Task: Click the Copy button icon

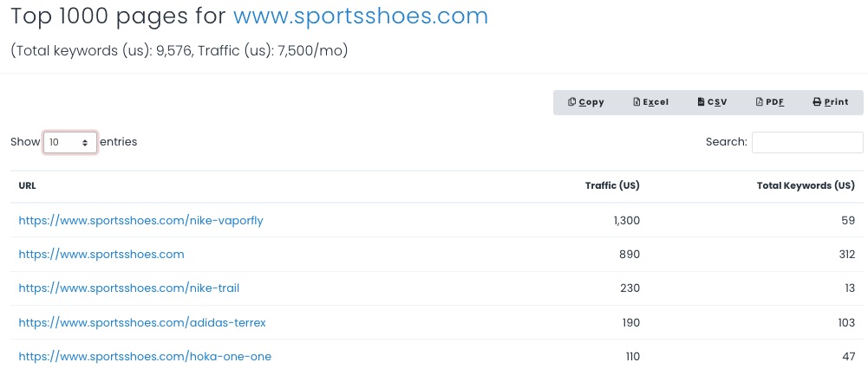Action: click(x=571, y=102)
